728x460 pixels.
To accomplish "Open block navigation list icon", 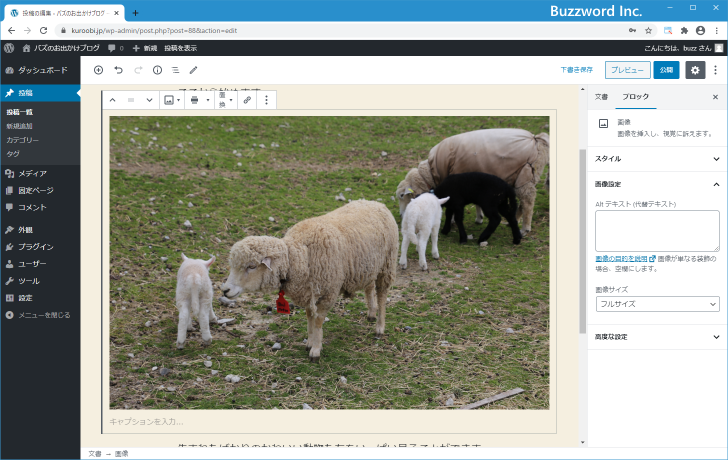I will pos(175,70).
